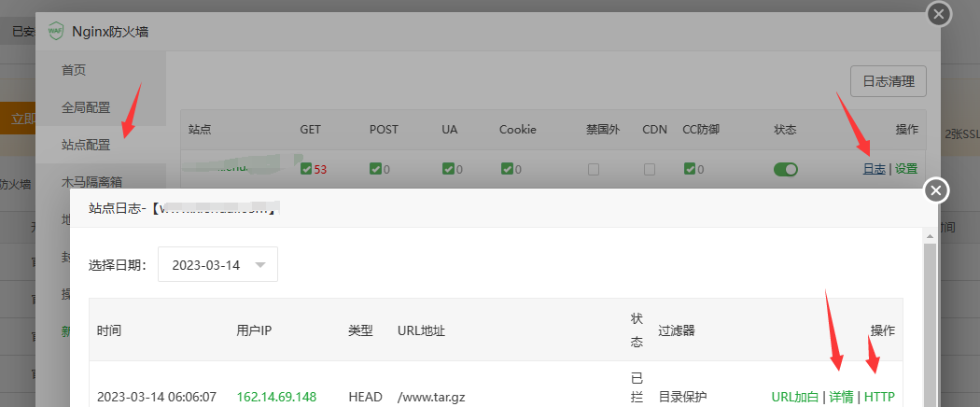
Task: Click the 时间 column header
Action: click(109, 330)
